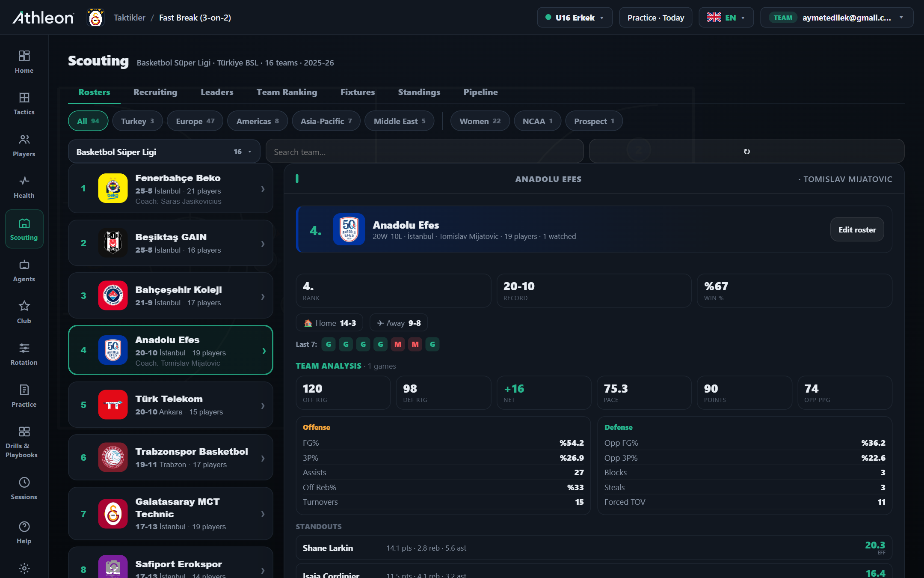924x578 pixels.
Task: Open the U16 Erkek team dropdown
Action: point(575,18)
